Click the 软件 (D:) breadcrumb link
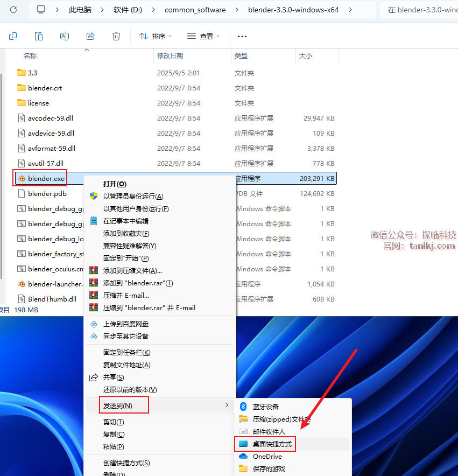This screenshot has height=476, width=458. [x=128, y=10]
